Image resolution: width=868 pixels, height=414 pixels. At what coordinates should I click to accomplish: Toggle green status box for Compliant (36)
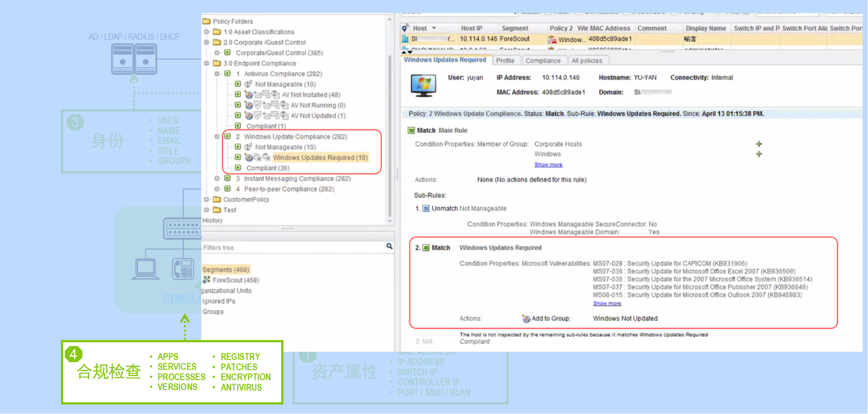(x=238, y=168)
